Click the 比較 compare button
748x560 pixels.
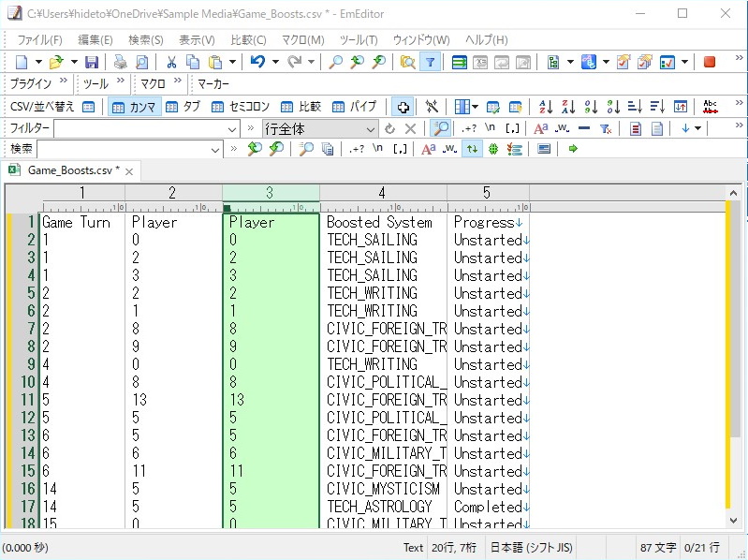pos(301,107)
